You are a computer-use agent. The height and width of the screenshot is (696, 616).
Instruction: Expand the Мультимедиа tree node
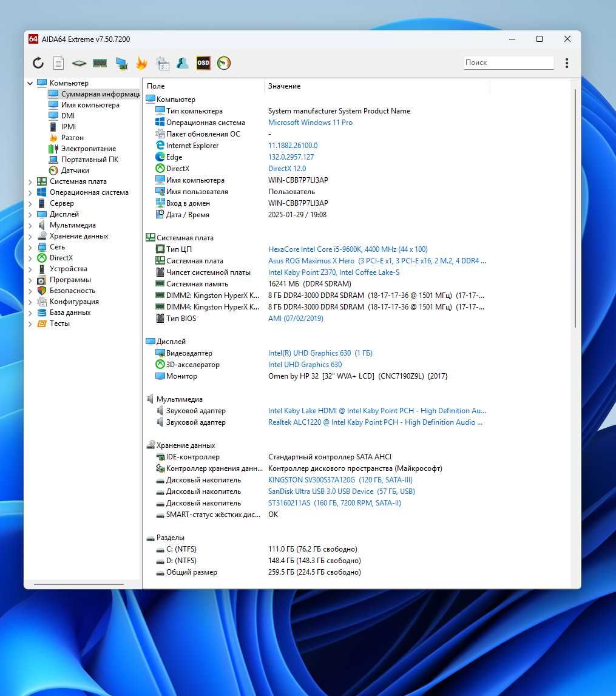(x=30, y=226)
